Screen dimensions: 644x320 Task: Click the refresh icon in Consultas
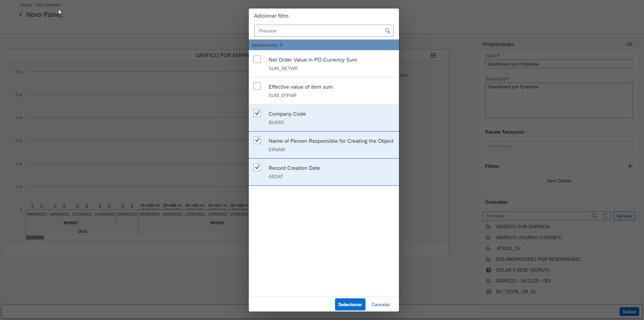tap(605, 216)
